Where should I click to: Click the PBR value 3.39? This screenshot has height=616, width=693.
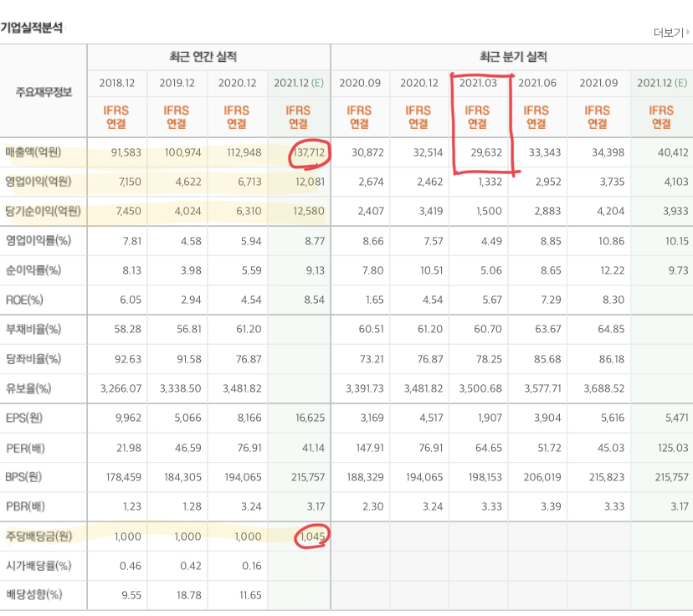point(551,506)
